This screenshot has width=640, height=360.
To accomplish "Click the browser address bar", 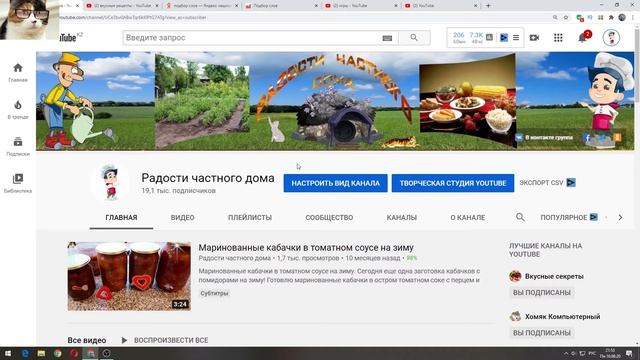I will [x=302, y=18].
